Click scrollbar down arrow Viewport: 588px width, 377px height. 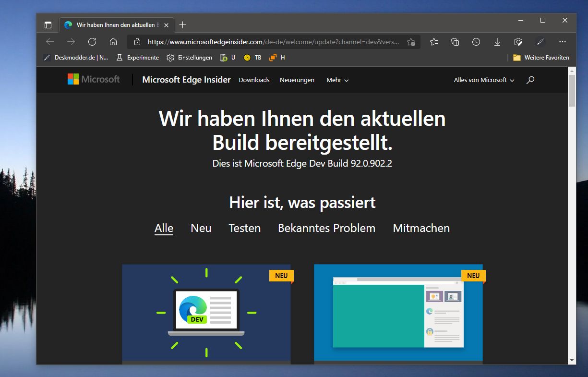[x=572, y=360]
